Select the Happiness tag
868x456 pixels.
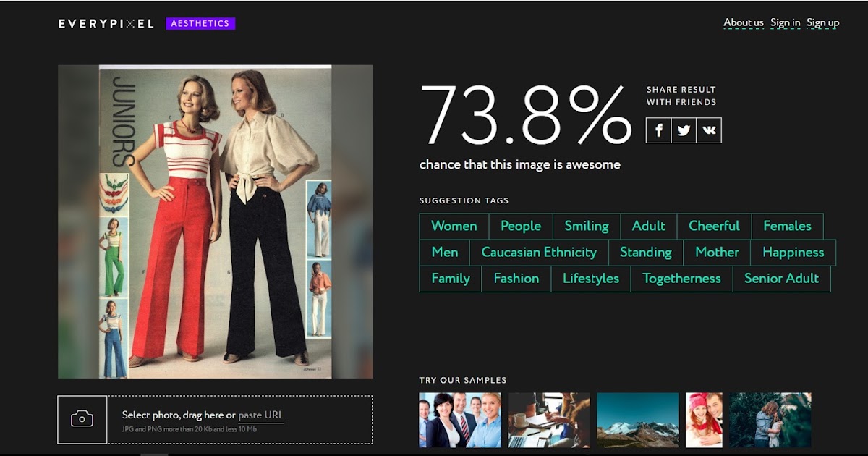[x=793, y=253]
